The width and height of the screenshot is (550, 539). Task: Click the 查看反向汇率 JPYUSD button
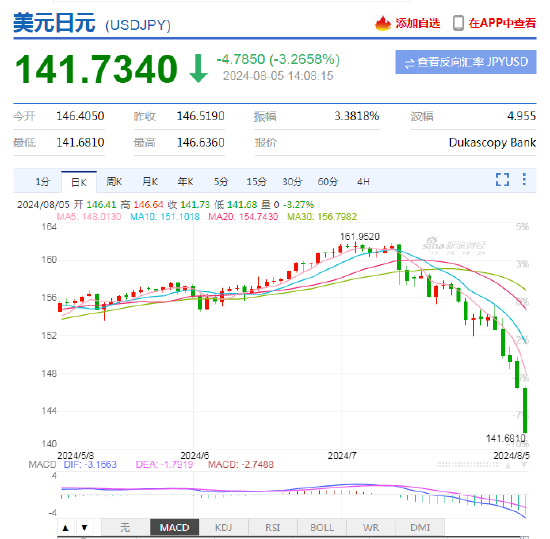click(x=466, y=62)
